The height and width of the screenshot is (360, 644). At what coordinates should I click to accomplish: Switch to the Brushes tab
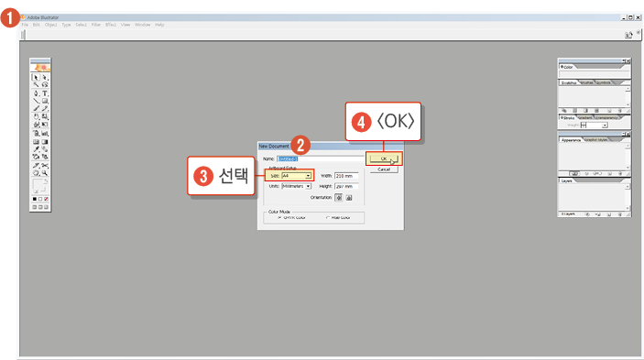tap(586, 82)
